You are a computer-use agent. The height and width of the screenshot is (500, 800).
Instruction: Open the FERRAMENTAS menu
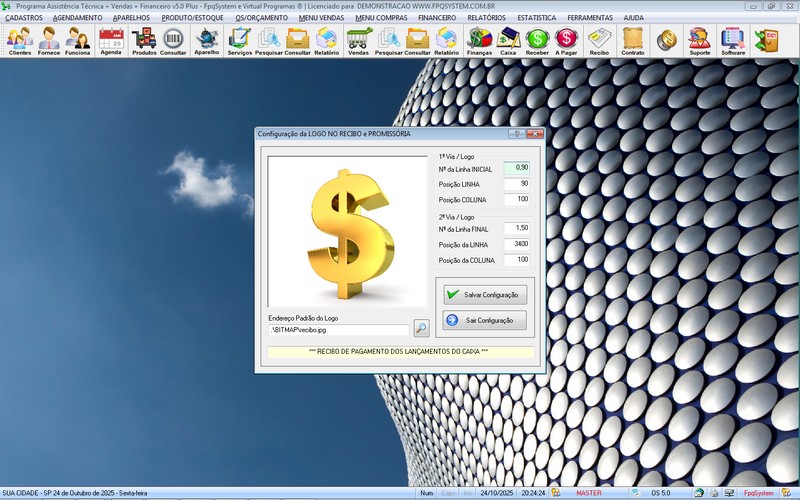[x=590, y=17]
